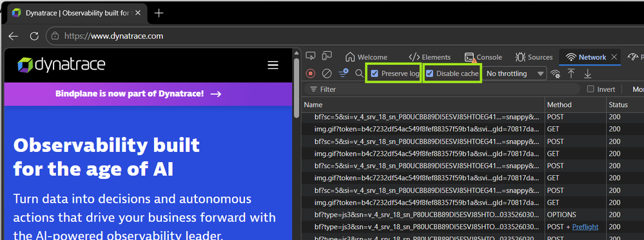Click the 200 status in the OPTIONS row
644x240 pixels.
[614, 214]
